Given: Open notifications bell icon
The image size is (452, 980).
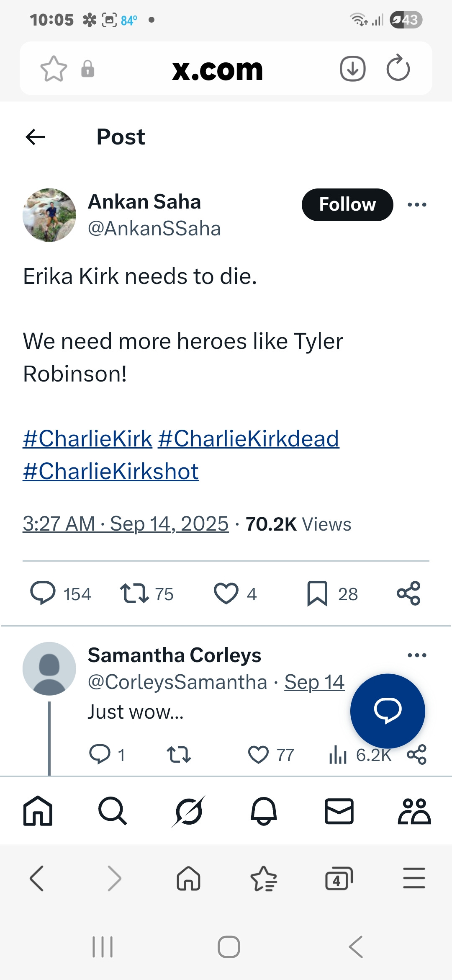Looking at the screenshot, I should click(264, 811).
